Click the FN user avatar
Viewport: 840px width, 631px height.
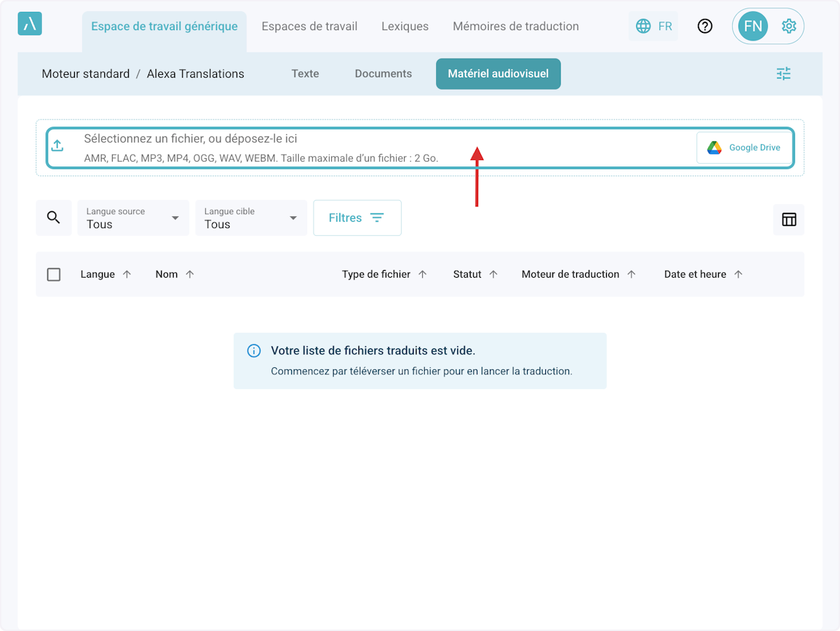coord(752,27)
